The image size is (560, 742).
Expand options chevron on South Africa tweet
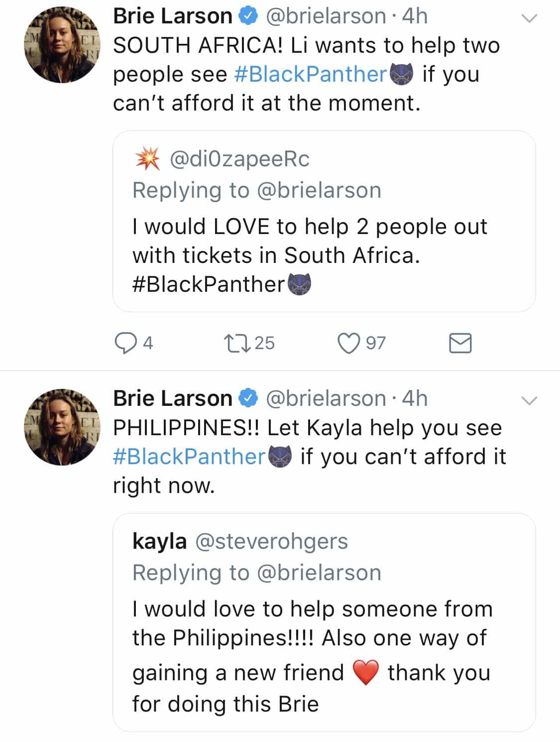pos(529,19)
